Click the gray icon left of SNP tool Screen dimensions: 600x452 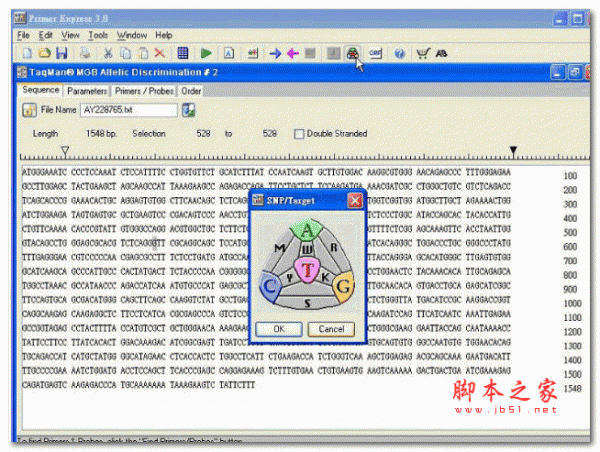tap(334, 54)
